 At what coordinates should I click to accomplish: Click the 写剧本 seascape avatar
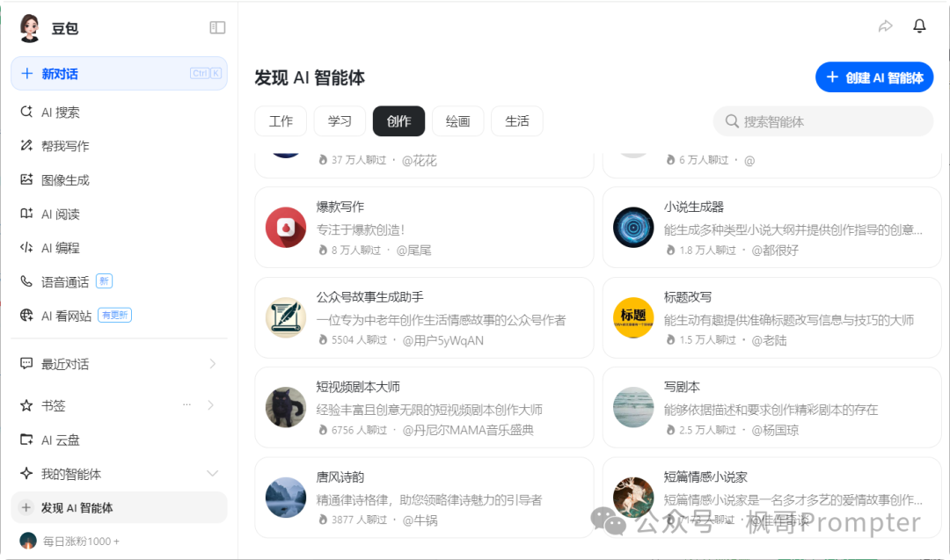pyautogui.click(x=633, y=407)
